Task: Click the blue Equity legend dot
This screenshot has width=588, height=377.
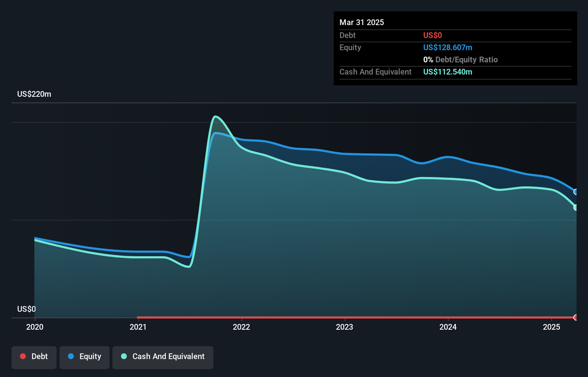Action: click(71, 356)
